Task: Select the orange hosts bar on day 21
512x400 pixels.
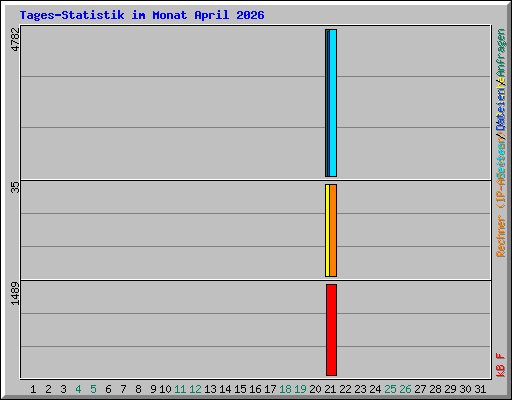Action: coord(333,230)
